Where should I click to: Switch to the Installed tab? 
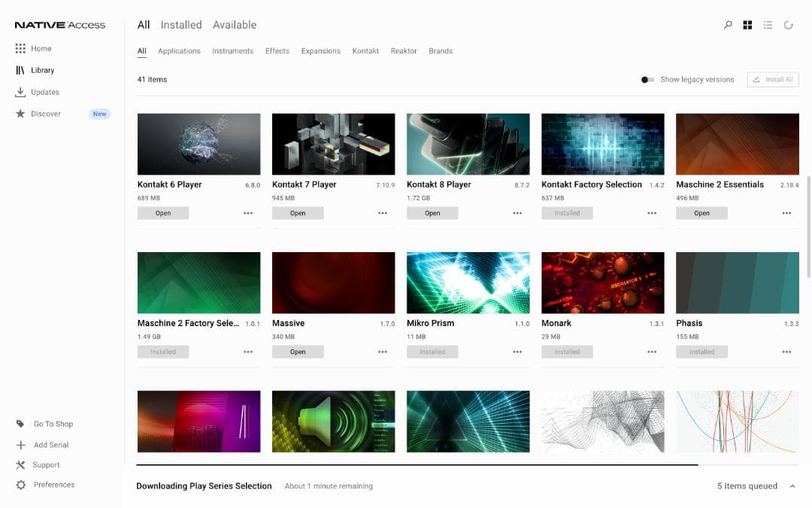pyautogui.click(x=181, y=24)
